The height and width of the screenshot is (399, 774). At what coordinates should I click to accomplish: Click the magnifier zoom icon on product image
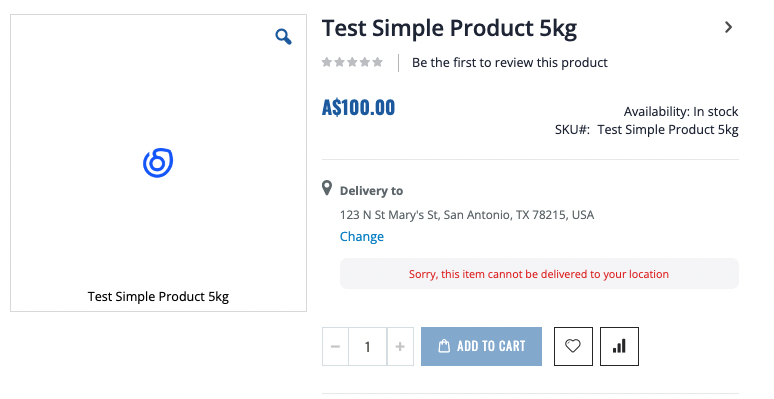(x=283, y=37)
